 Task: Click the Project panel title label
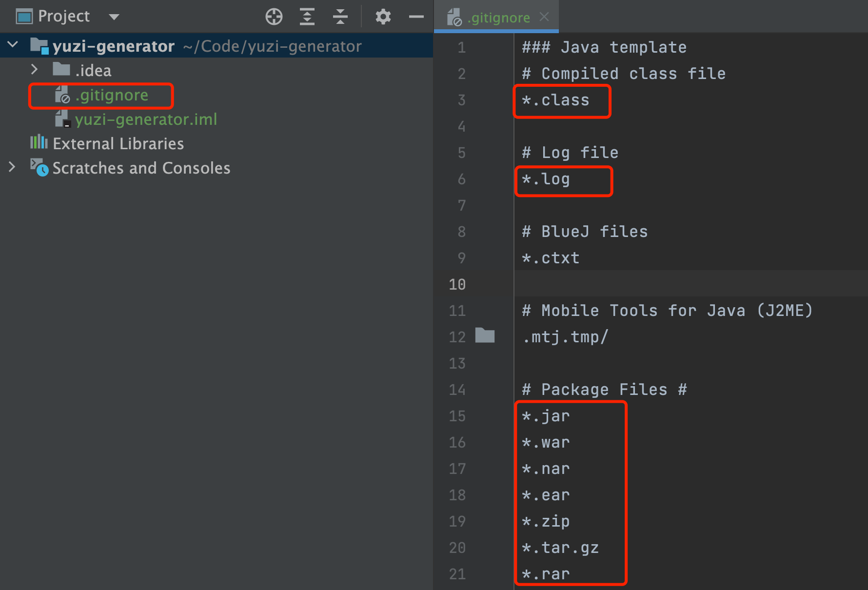(x=64, y=17)
